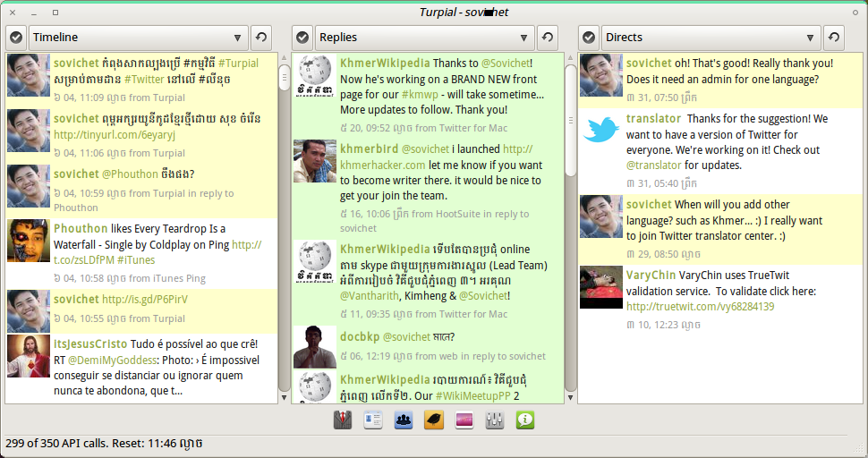Image resolution: width=868 pixels, height=458 pixels.
Task: Open the green info bubble icon
Action: pos(524,420)
